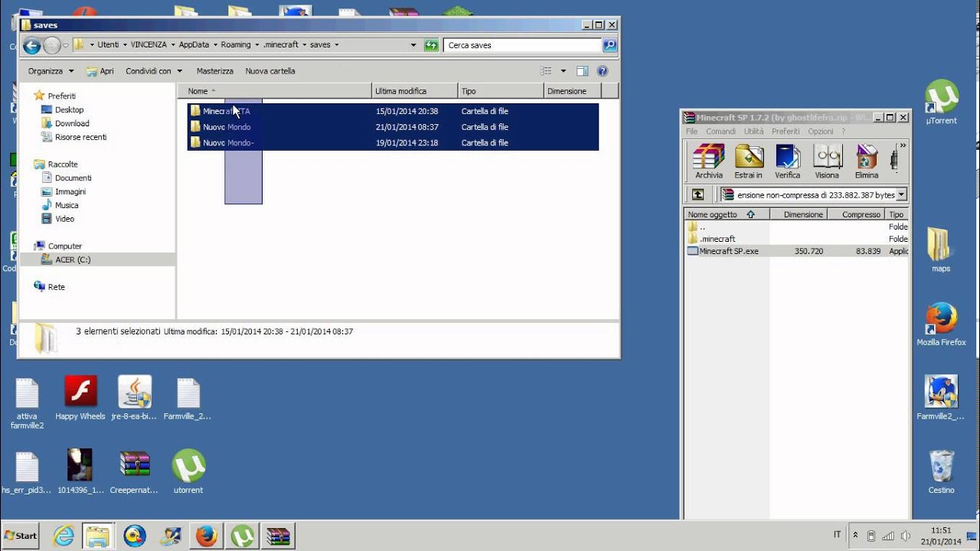Click the Start button
980x551 pixels.
click(x=21, y=536)
